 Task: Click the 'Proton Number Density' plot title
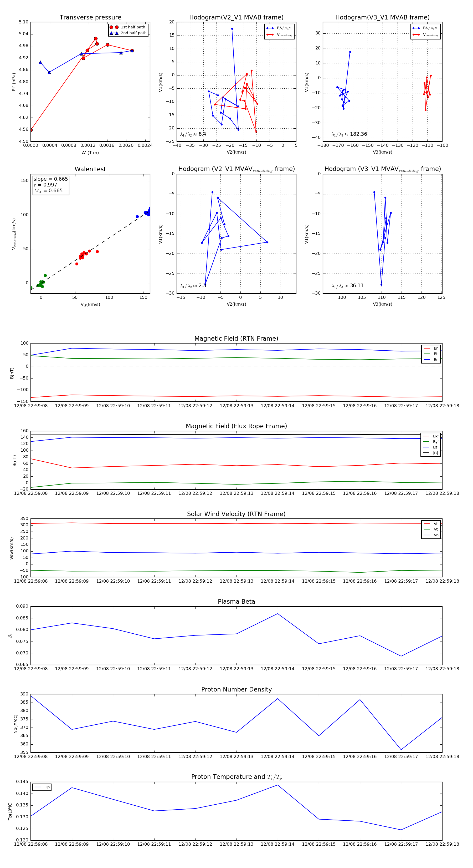[236, 689]
